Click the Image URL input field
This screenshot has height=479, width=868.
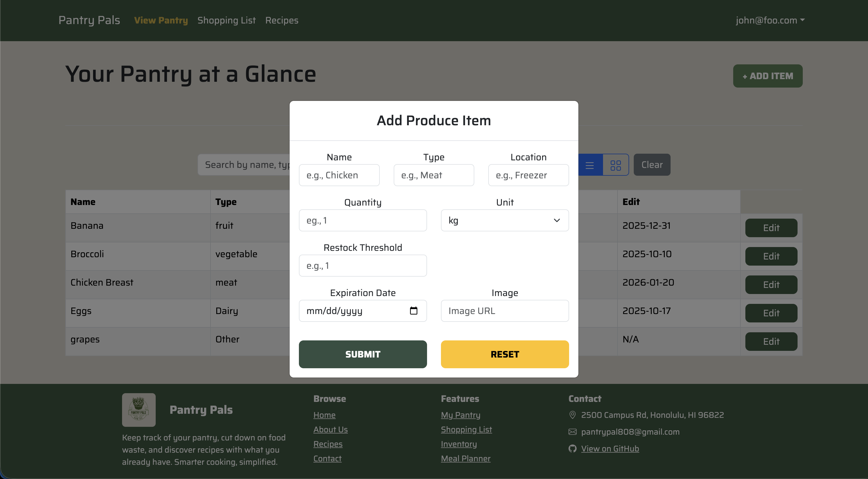click(x=504, y=311)
